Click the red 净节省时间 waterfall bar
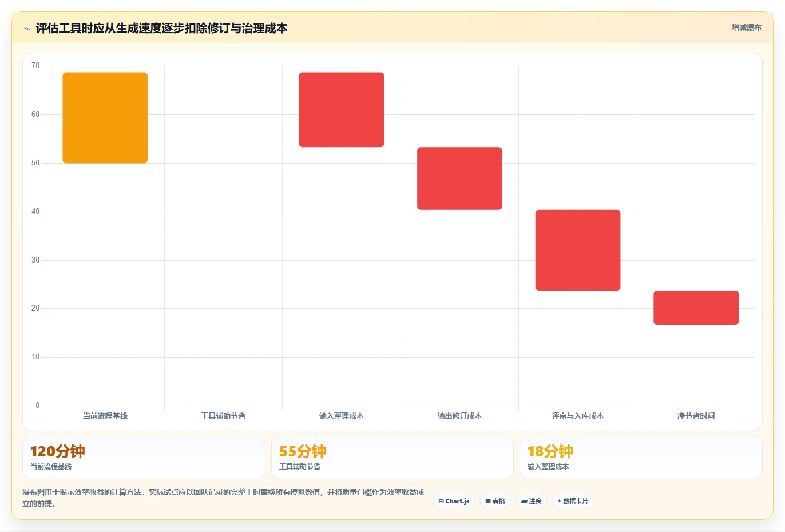The width and height of the screenshot is (785, 532). pyautogui.click(x=696, y=308)
